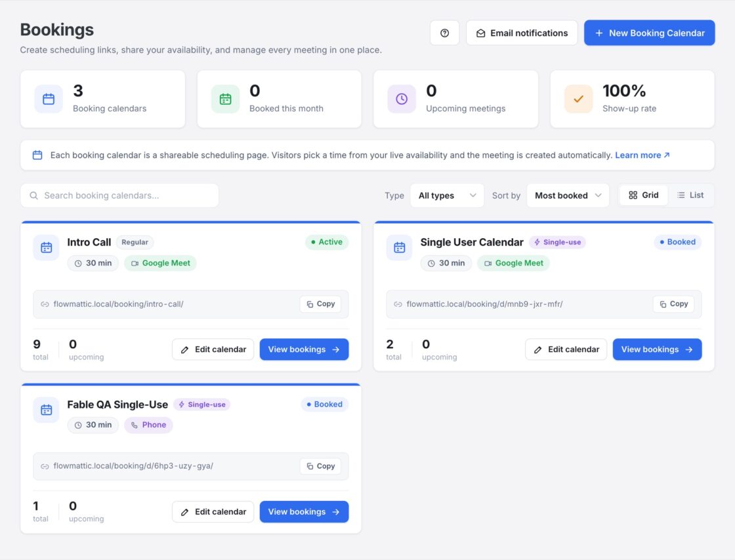735x560 pixels.
Task: Copy the Fable QA Single-Use link
Action: point(321,466)
